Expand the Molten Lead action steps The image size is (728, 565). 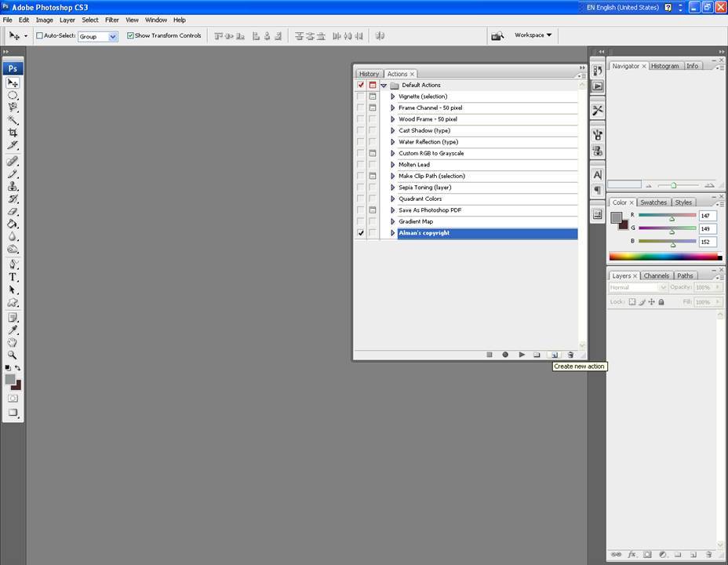point(393,165)
